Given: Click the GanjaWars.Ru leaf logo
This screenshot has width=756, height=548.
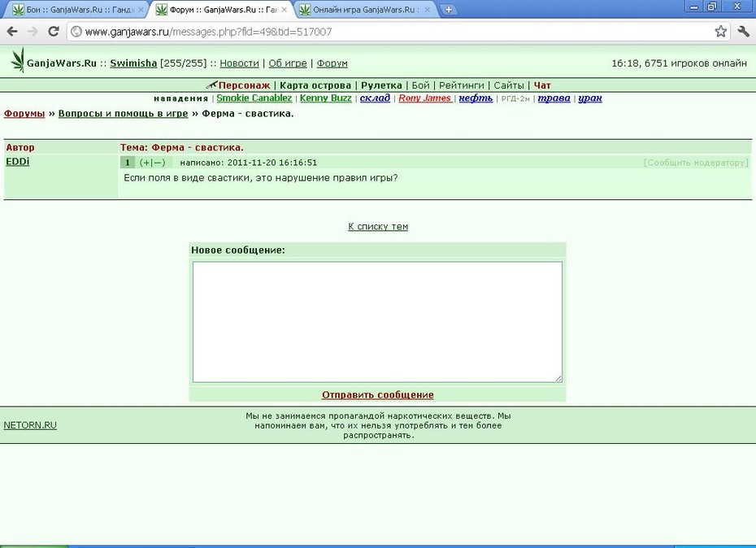Looking at the screenshot, I should pyautogui.click(x=18, y=60).
